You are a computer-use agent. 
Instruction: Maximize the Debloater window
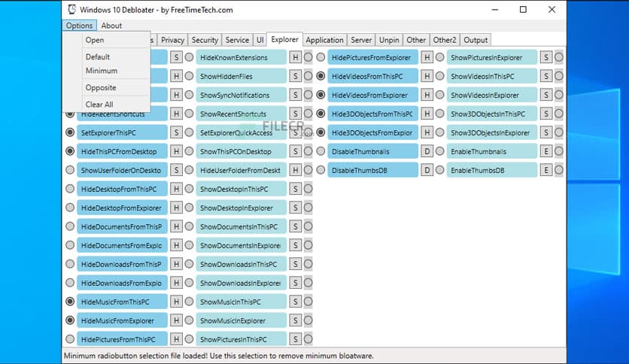pyautogui.click(x=523, y=9)
